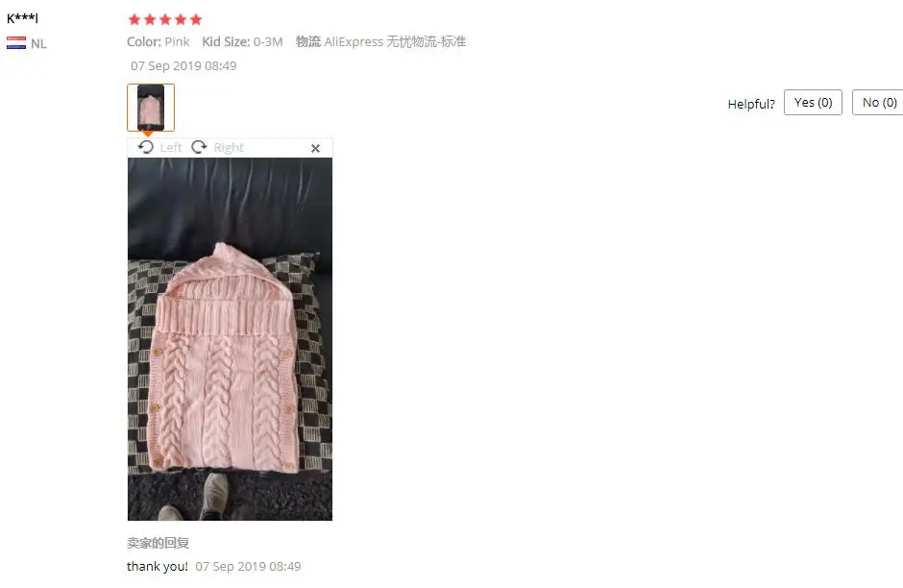903x588 pixels.
Task: Click the NL country code text
Action: [38, 44]
